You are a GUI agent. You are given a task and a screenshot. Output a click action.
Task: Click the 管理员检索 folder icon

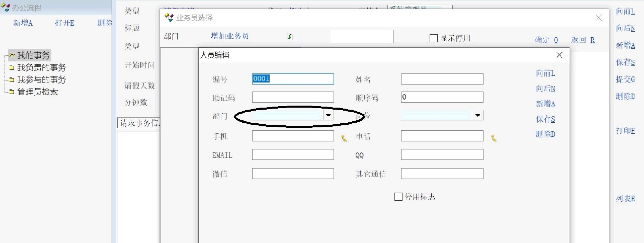pyautogui.click(x=12, y=92)
